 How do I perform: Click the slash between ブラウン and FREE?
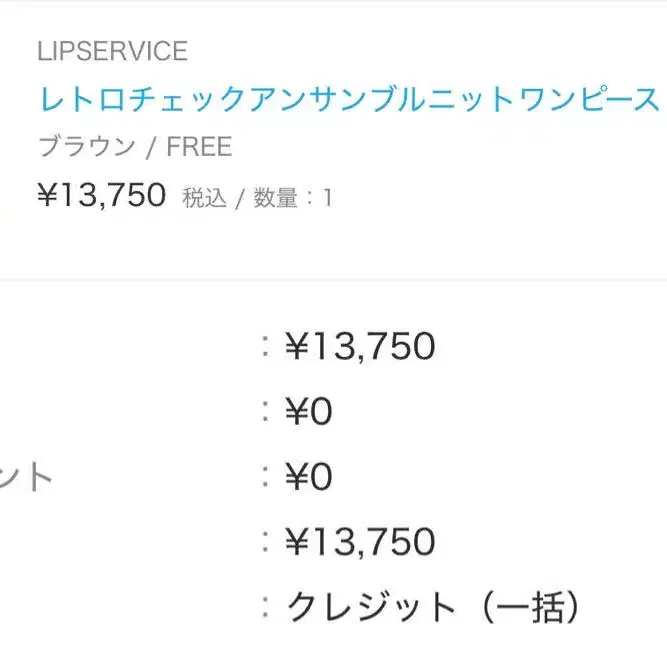coord(150,147)
